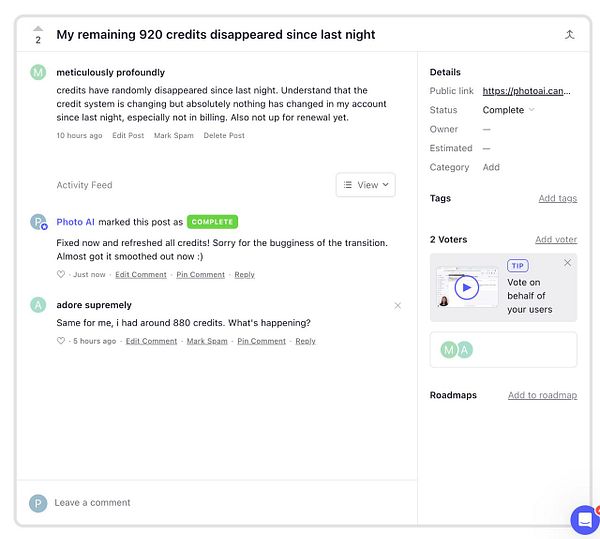Open the chat widget bubble
The height and width of the screenshot is (539, 600).
(x=585, y=520)
